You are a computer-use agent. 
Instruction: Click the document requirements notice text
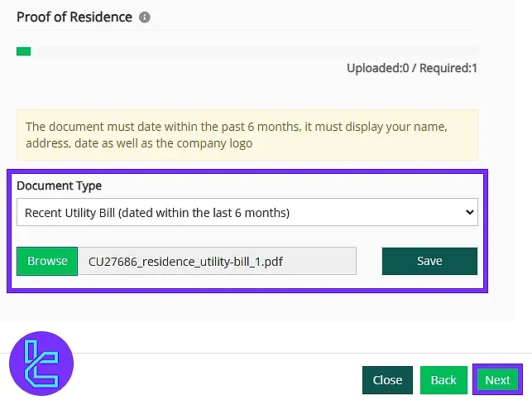[237, 135]
